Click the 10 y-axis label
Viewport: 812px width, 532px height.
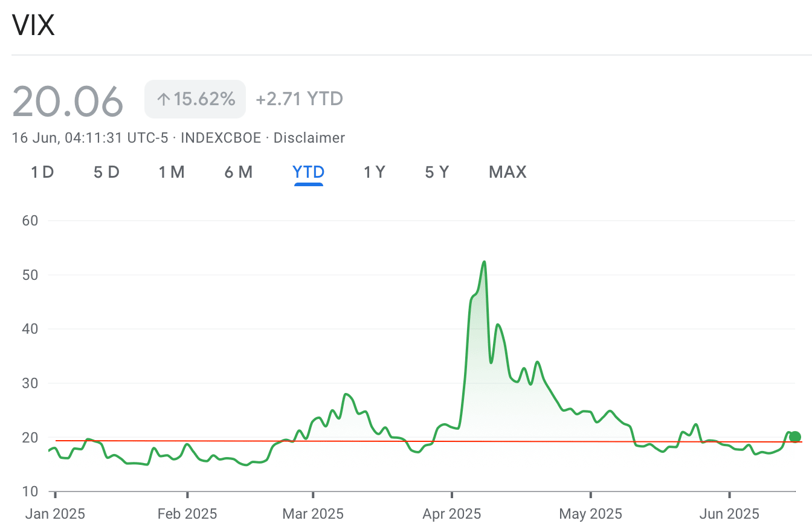[x=30, y=491]
